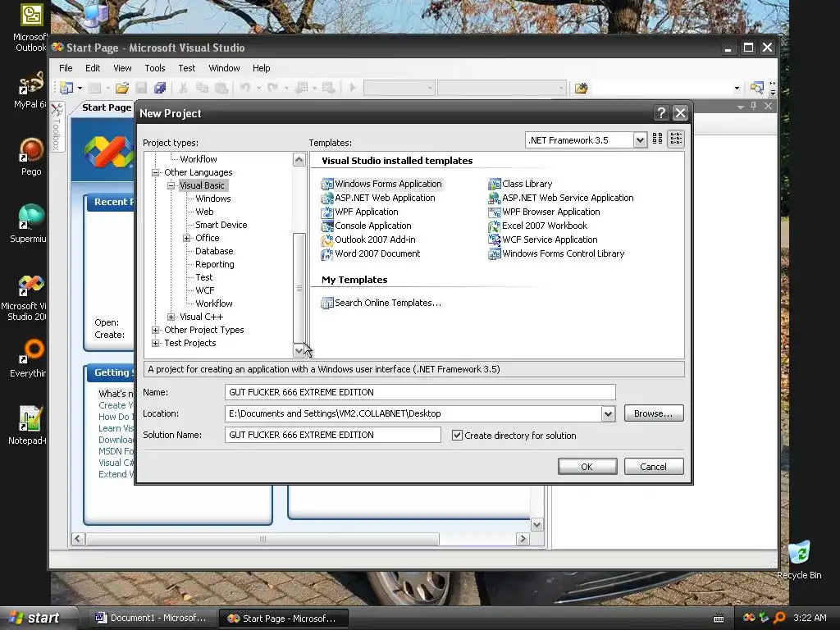This screenshot has width=840, height=630.
Task: Click the Toolbox side tab
Action: [x=57, y=127]
